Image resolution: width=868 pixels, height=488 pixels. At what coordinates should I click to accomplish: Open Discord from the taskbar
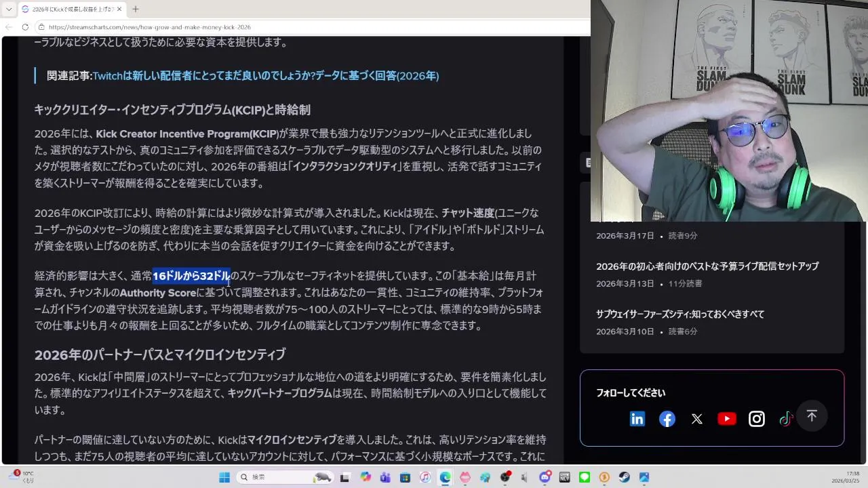pos(545,477)
